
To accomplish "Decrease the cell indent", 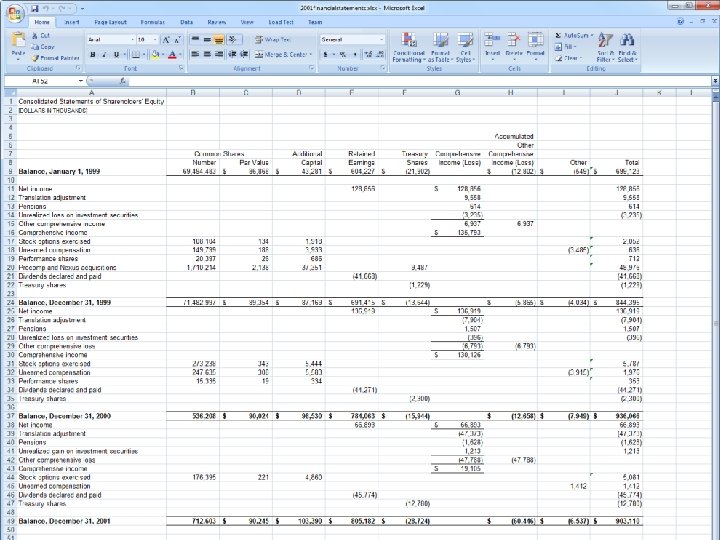I will click(232, 54).
